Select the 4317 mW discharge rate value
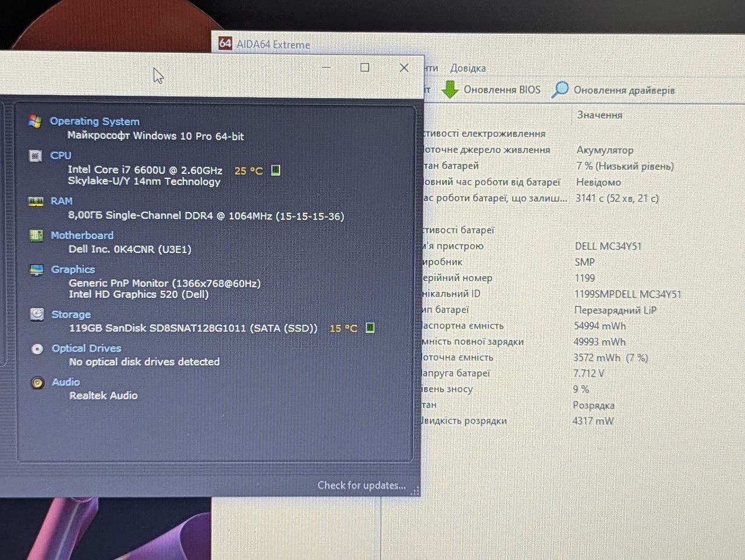 click(x=593, y=421)
